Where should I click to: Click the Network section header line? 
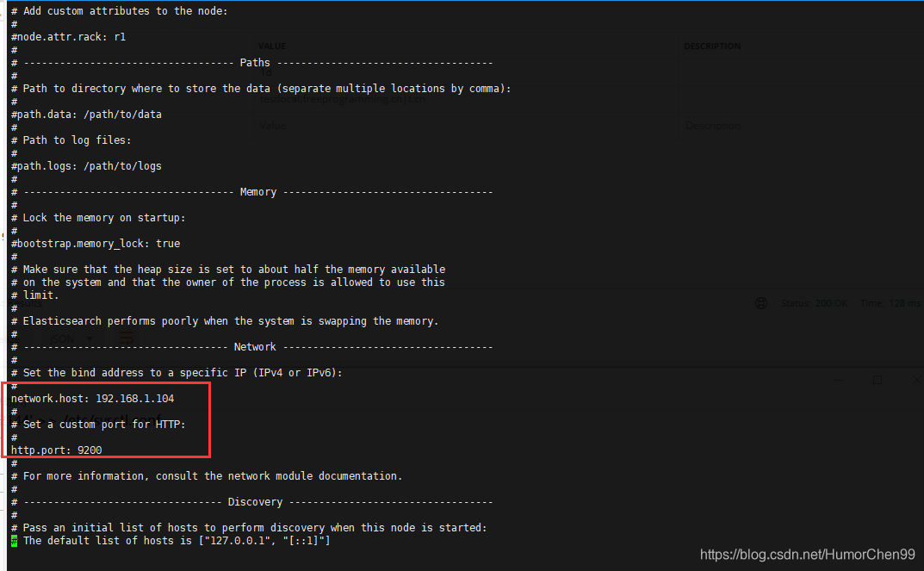[x=252, y=347]
